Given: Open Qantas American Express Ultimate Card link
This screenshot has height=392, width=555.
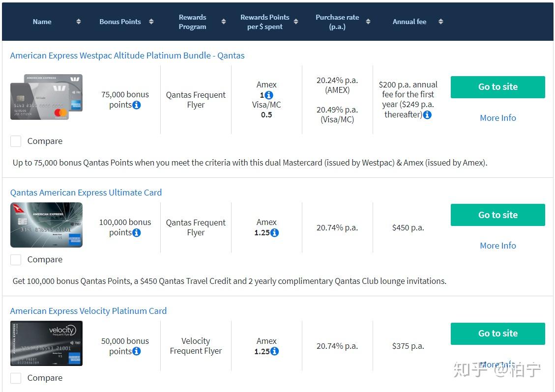Looking at the screenshot, I should [x=86, y=193].
